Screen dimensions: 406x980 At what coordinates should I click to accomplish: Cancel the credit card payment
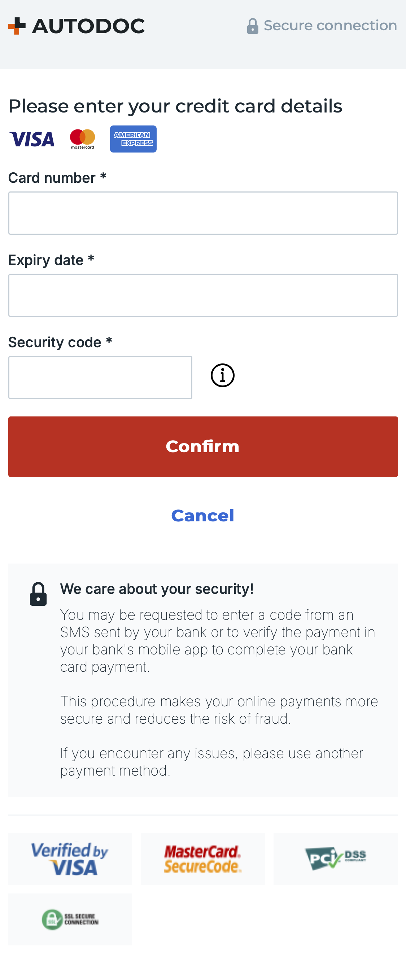(202, 516)
